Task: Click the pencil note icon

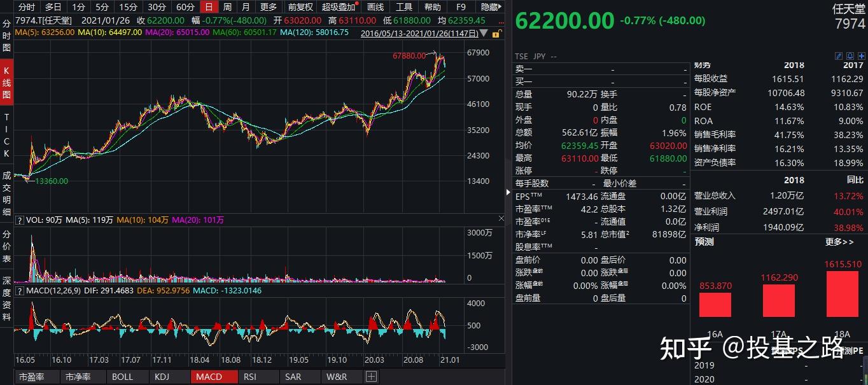Action: [x=839, y=56]
